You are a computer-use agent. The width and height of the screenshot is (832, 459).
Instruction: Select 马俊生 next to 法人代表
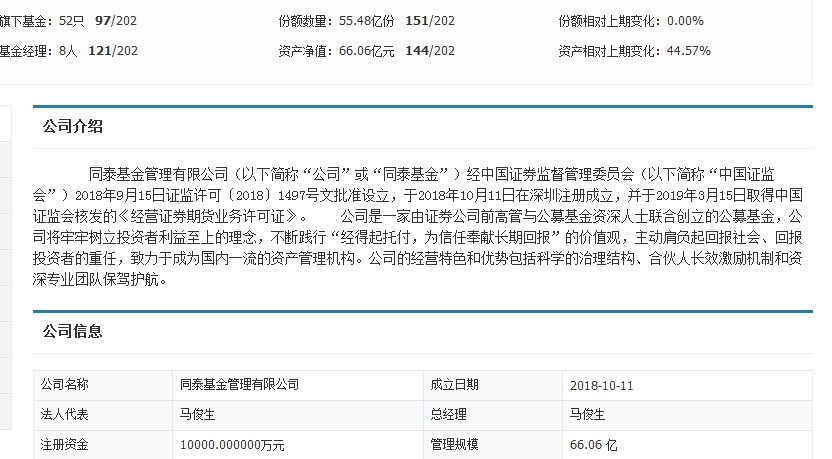coord(298,415)
